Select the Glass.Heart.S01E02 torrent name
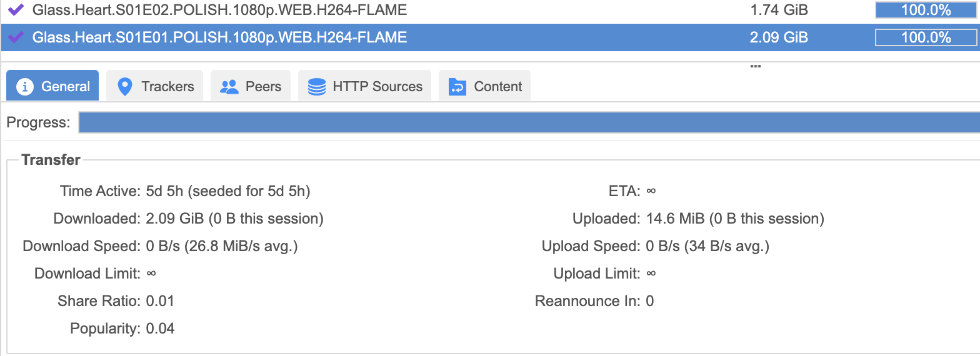This screenshot has height=356, width=980. click(x=219, y=10)
